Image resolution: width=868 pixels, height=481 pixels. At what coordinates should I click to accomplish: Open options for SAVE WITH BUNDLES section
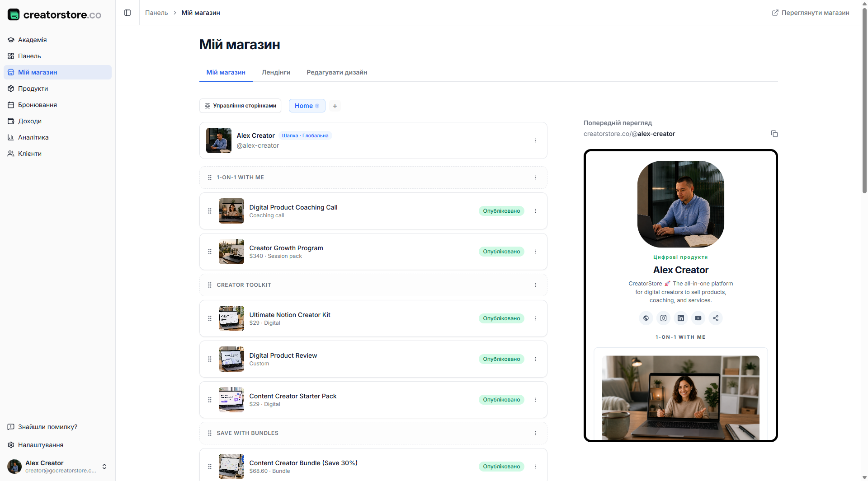[535, 433]
